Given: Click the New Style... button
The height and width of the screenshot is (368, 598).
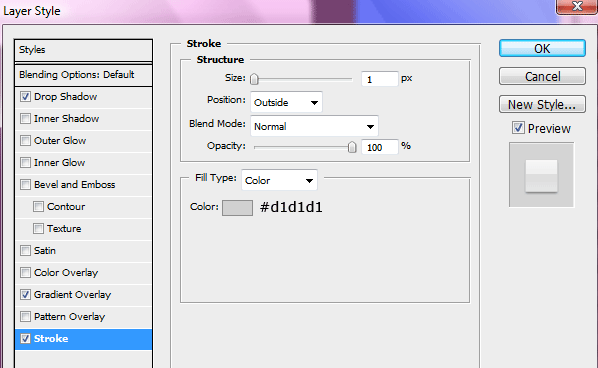Looking at the screenshot, I should coord(542,104).
